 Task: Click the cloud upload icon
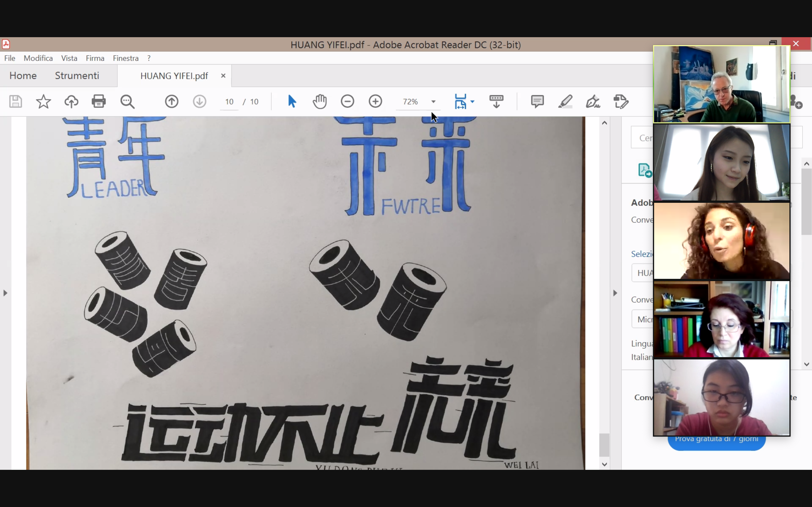click(71, 101)
